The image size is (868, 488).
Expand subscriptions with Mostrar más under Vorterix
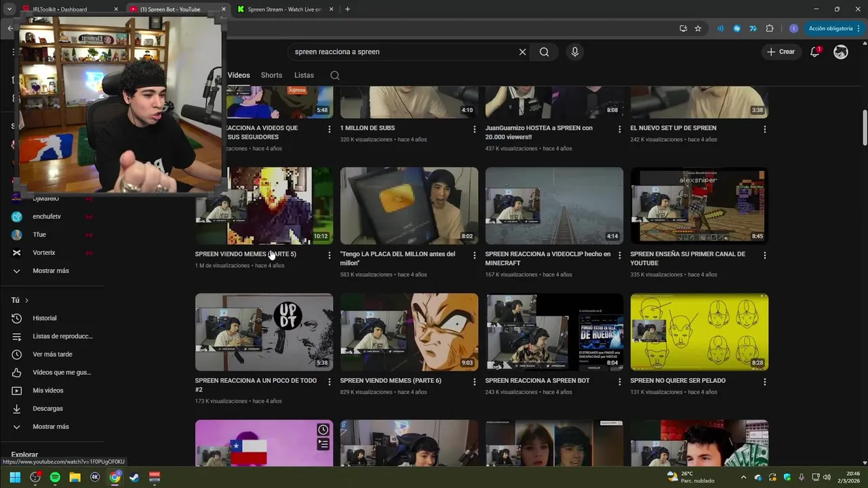point(52,270)
